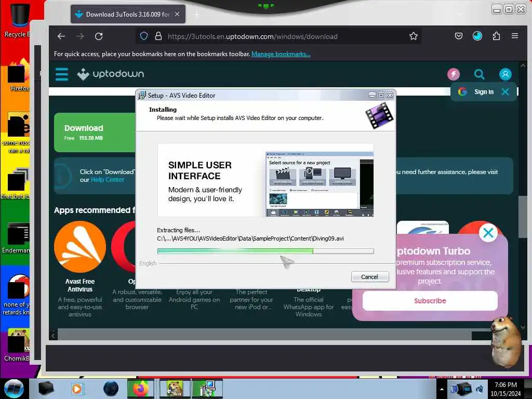This screenshot has height=399, width=532.
Task: Click the installation progress bar
Action: click(265, 251)
